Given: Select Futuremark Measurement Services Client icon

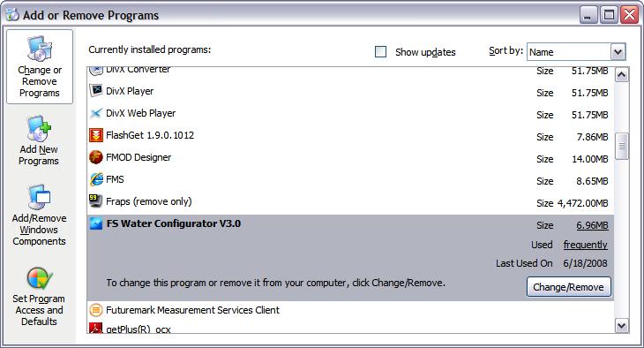Looking at the screenshot, I should click(96, 310).
